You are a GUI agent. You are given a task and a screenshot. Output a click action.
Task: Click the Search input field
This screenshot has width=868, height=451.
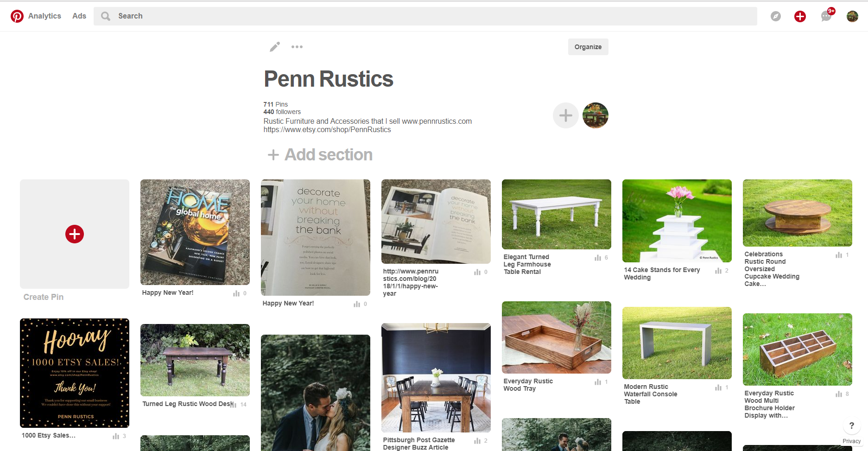pyautogui.click(x=425, y=16)
